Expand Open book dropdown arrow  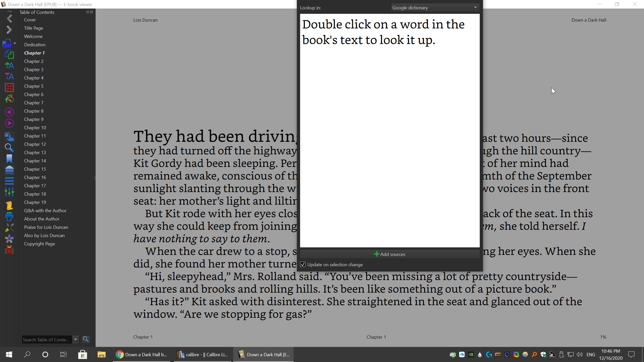[x=15, y=43]
